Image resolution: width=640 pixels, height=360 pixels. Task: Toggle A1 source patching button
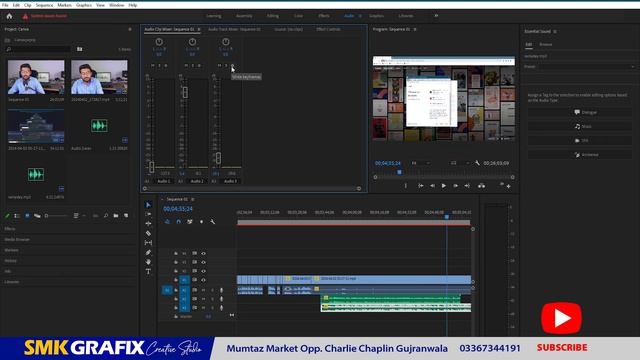[167, 290]
